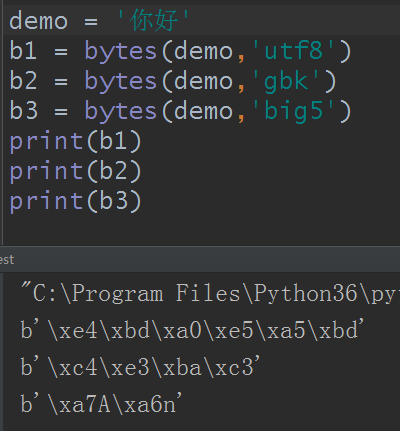Click the demo argument in the gbk line
The height and width of the screenshot is (431, 400).
(x=203, y=81)
